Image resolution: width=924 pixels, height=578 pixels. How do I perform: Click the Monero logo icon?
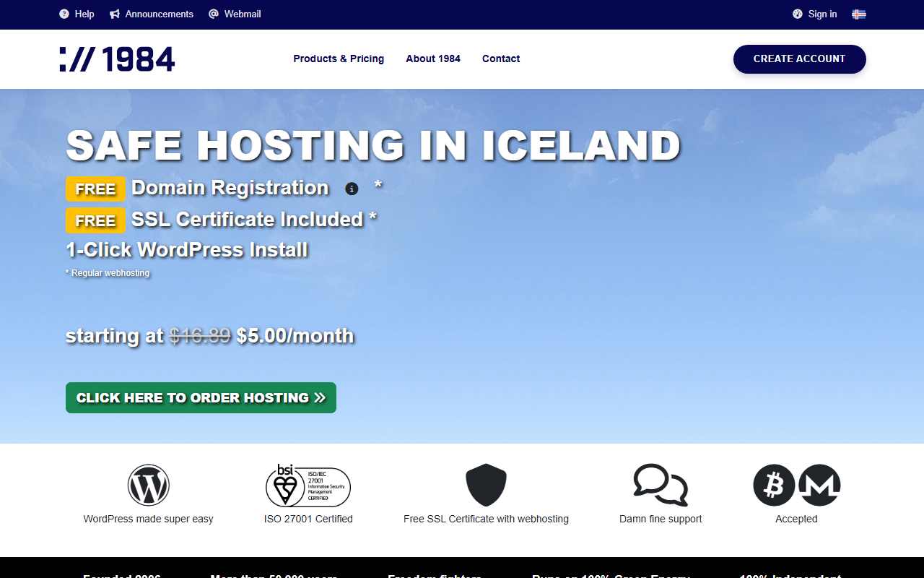(x=819, y=485)
